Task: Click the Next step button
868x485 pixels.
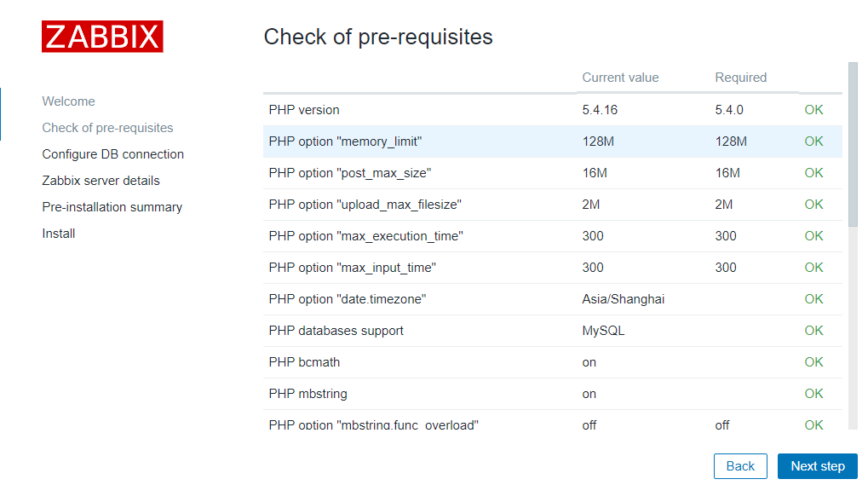Action: coord(817,466)
